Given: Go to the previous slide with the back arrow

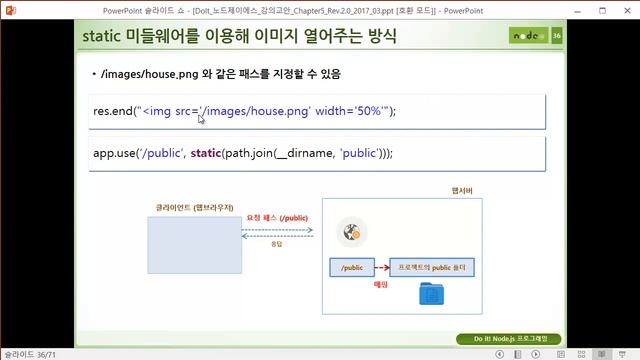Looking at the screenshot, I should point(499,354).
